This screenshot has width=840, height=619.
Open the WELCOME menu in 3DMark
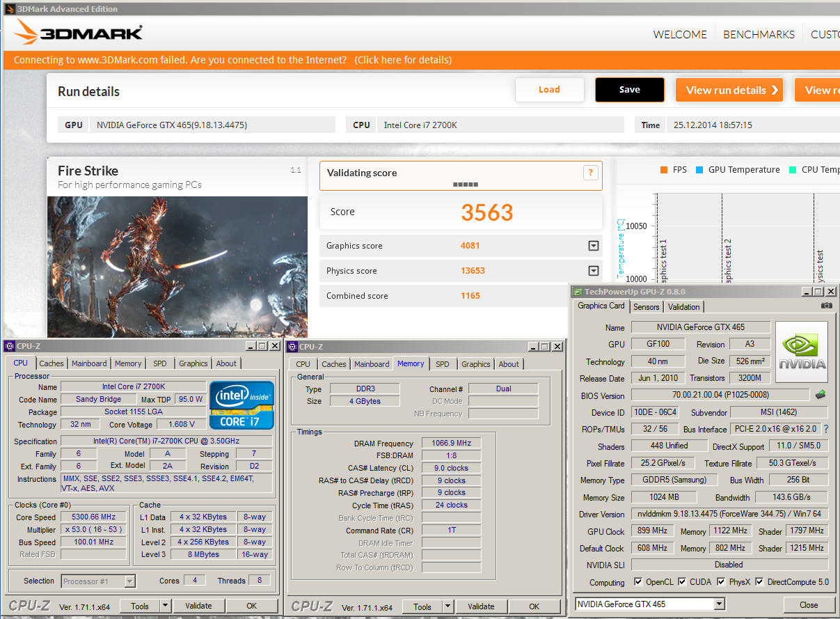coord(680,34)
